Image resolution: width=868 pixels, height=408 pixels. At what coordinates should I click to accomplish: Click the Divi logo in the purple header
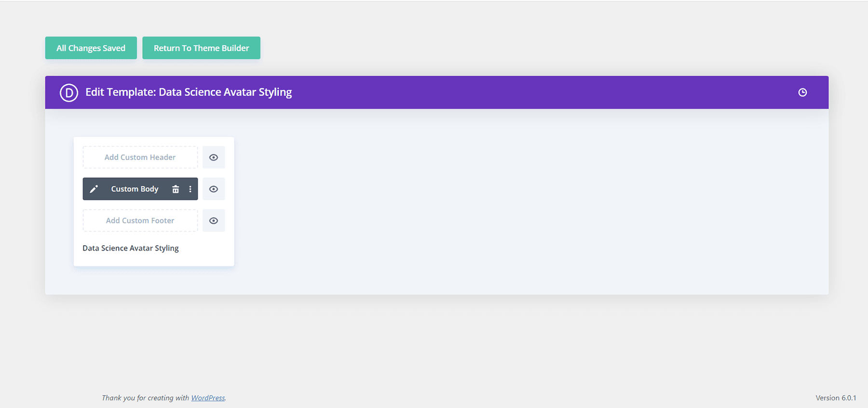69,92
